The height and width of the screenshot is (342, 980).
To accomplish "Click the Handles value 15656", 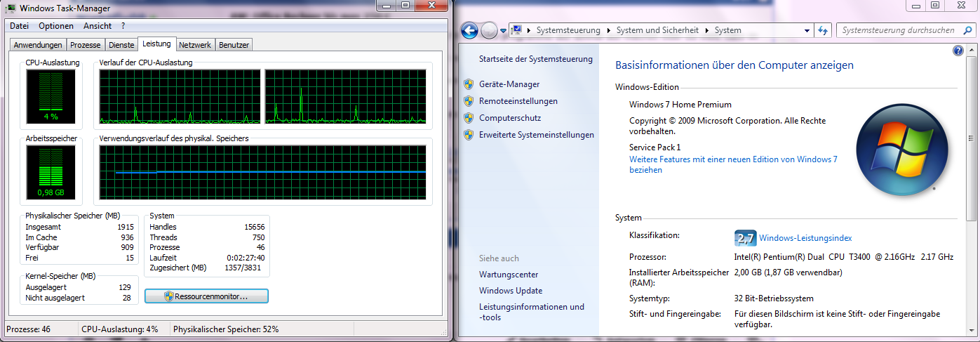I will coord(254,227).
